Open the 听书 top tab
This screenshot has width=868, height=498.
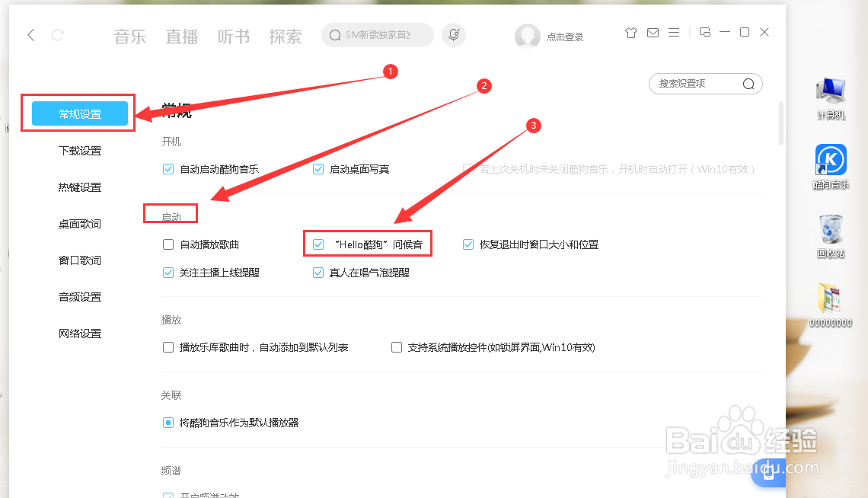[234, 37]
